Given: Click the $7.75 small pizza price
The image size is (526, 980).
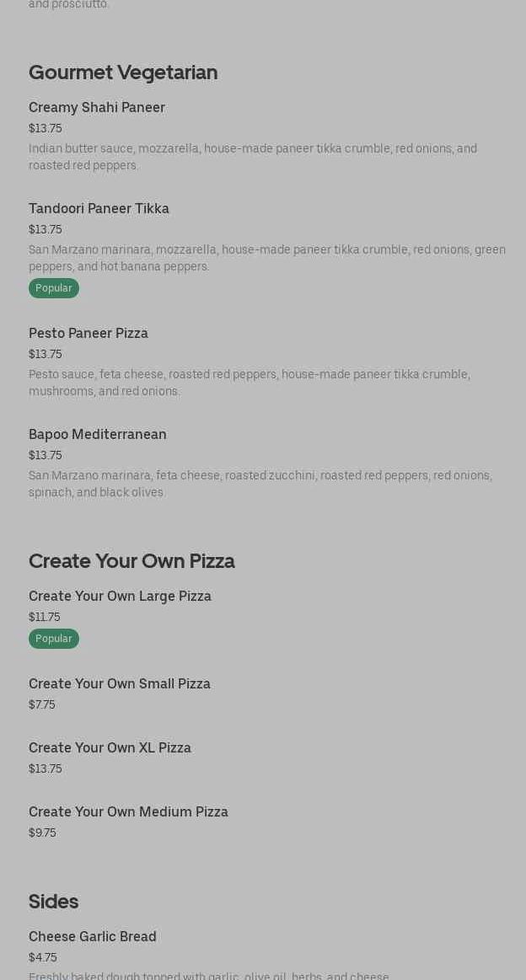Looking at the screenshot, I should click(42, 705).
